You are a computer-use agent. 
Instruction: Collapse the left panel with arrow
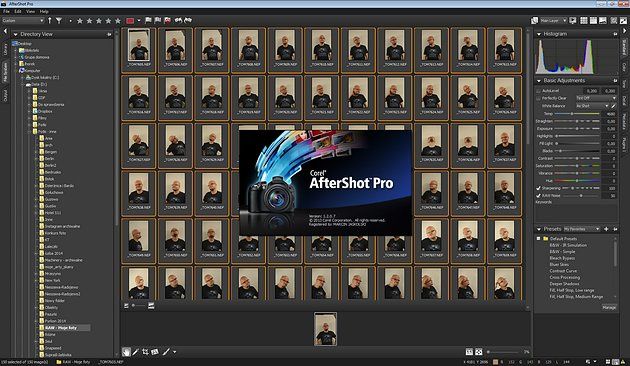[5, 31]
